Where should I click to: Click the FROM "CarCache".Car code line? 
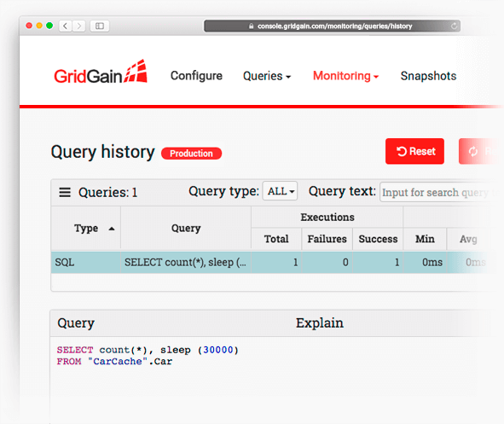114,362
